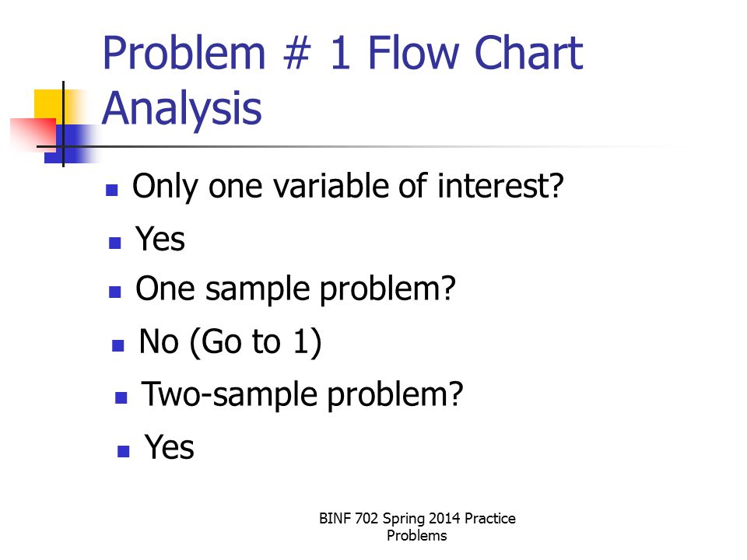Click bullet marker beside 'One sample problem?'
Viewport: 747px width, 560px height.
click(115, 292)
